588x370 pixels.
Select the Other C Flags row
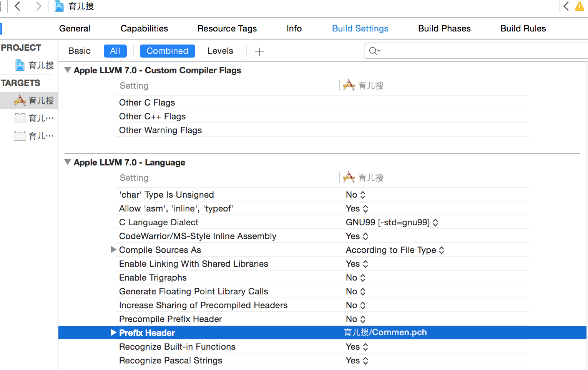pos(322,102)
